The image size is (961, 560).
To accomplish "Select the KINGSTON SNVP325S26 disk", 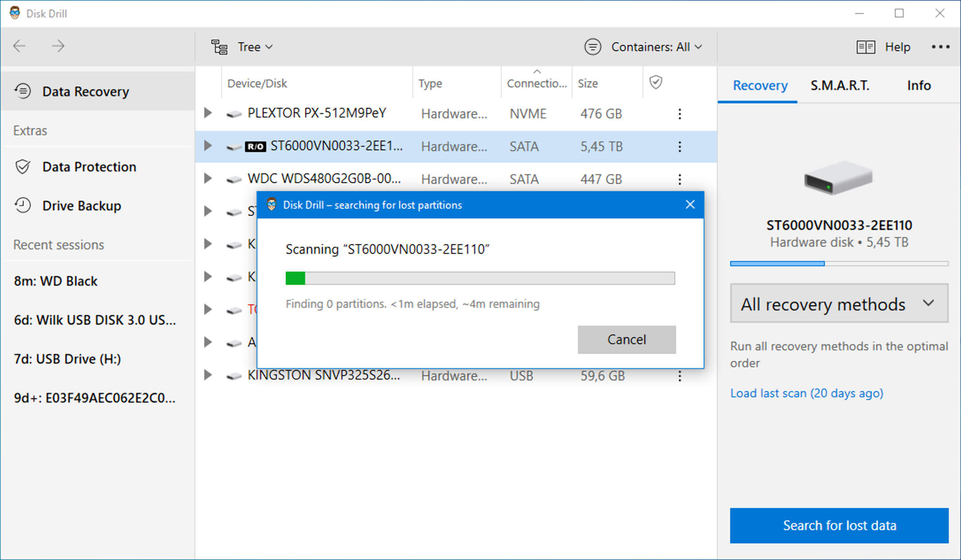I will coord(456,376).
